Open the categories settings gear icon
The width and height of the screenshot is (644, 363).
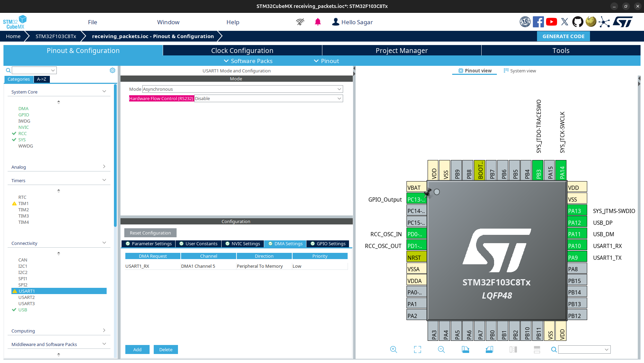click(113, 70)
